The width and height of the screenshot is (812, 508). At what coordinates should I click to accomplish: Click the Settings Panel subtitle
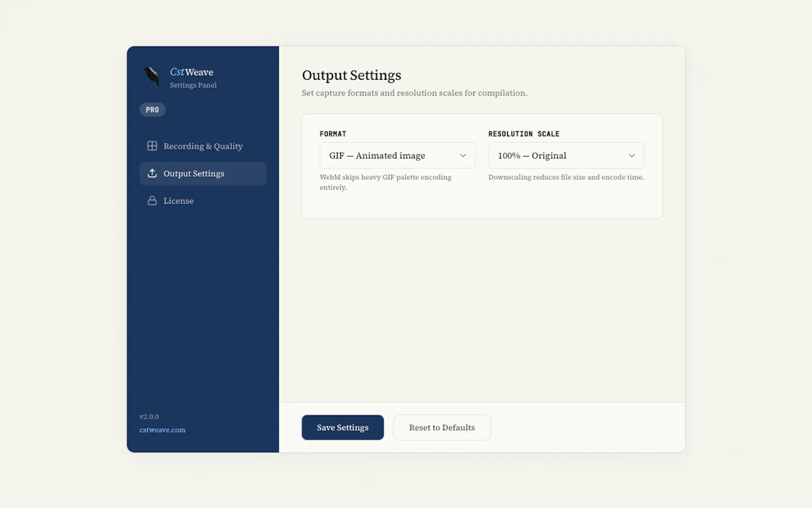point(193,85)
